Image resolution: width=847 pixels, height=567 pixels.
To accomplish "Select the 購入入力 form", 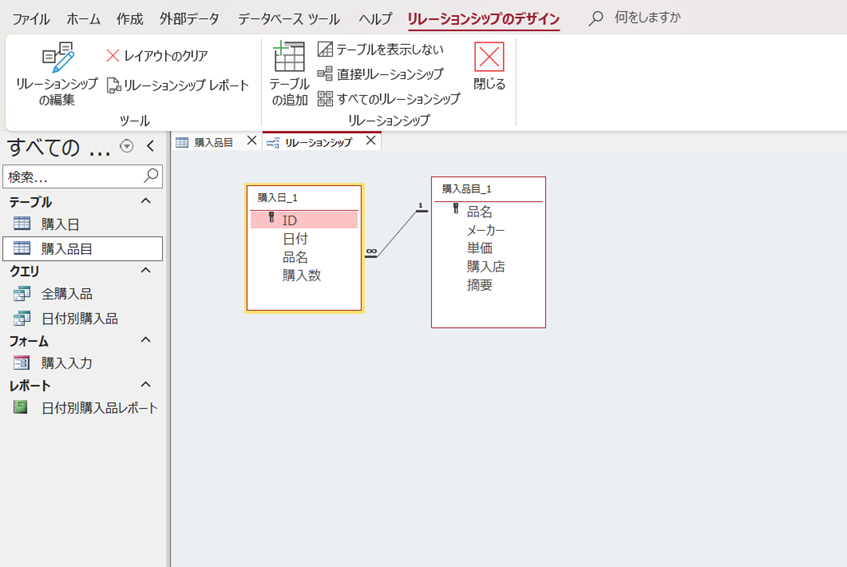I will [x=66, y=363].
